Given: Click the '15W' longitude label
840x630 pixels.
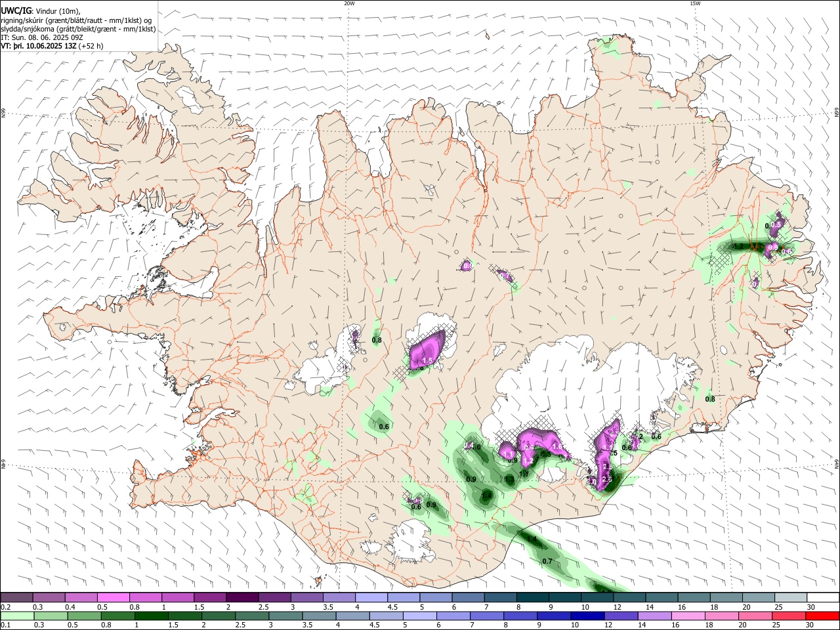Looking at the screenshot, I should coord(695,3).
